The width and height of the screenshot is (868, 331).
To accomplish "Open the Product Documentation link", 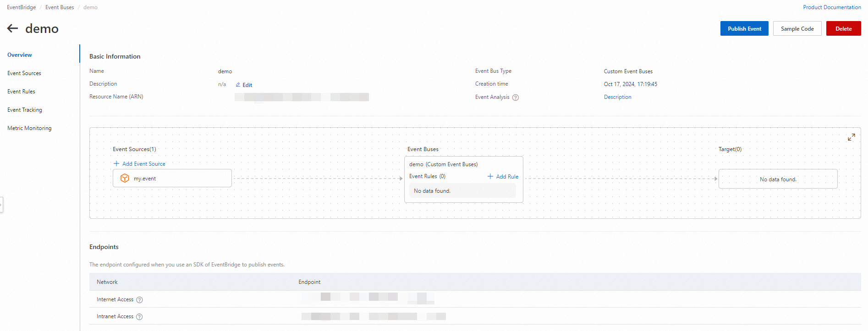I will tap(832, 7).
